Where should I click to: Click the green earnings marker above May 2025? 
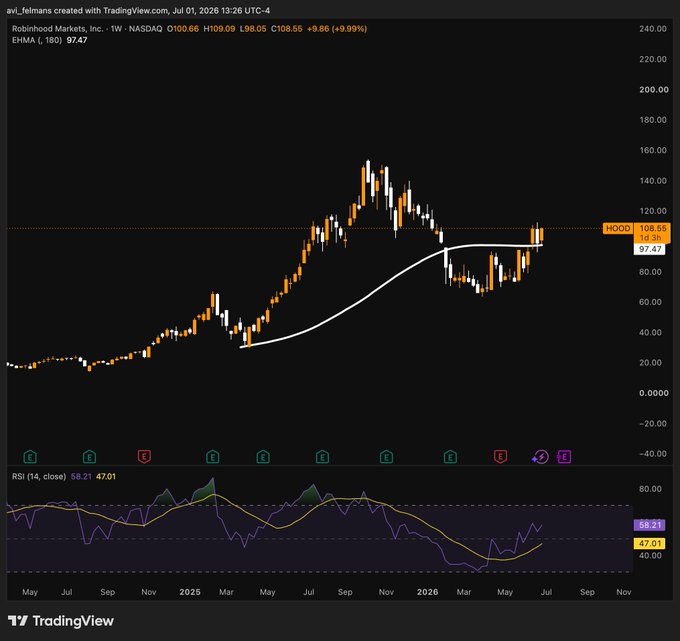(x=263, y=457)
